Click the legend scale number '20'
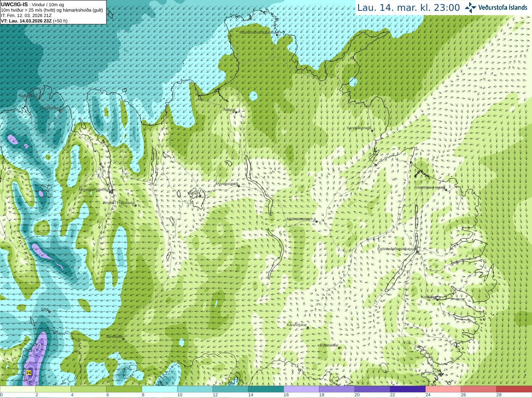 tap(357, 395)
